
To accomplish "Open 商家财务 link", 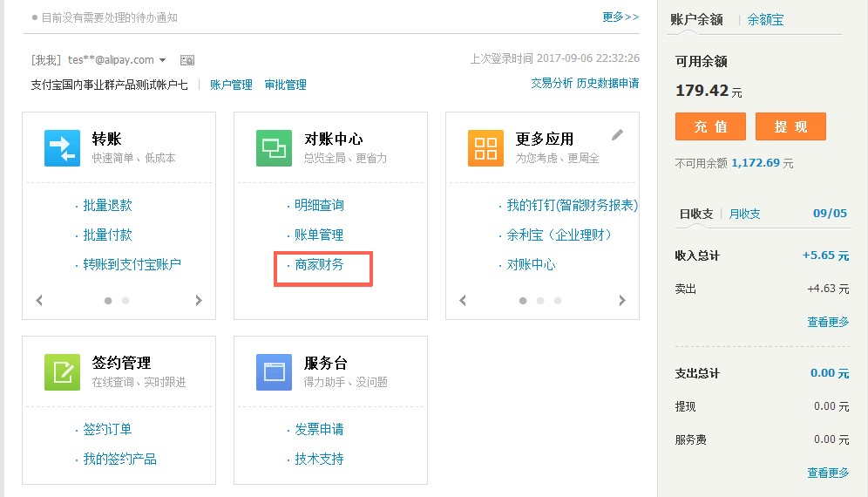I will (x=320, y=264).
